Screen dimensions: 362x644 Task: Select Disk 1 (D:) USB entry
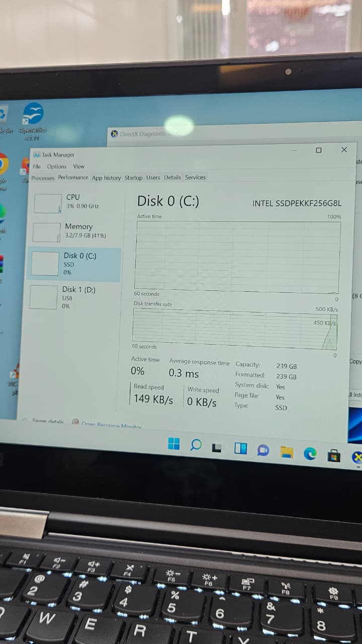point(73,297)
